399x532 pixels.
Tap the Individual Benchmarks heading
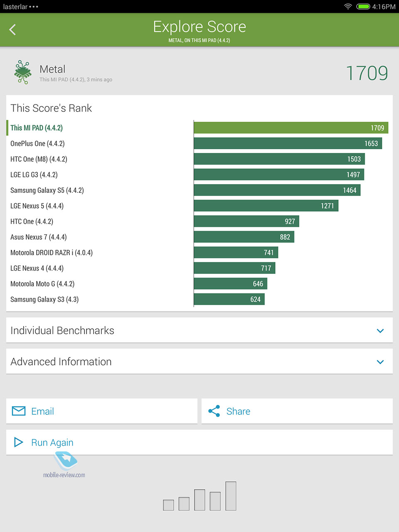[x=62, y=330]
